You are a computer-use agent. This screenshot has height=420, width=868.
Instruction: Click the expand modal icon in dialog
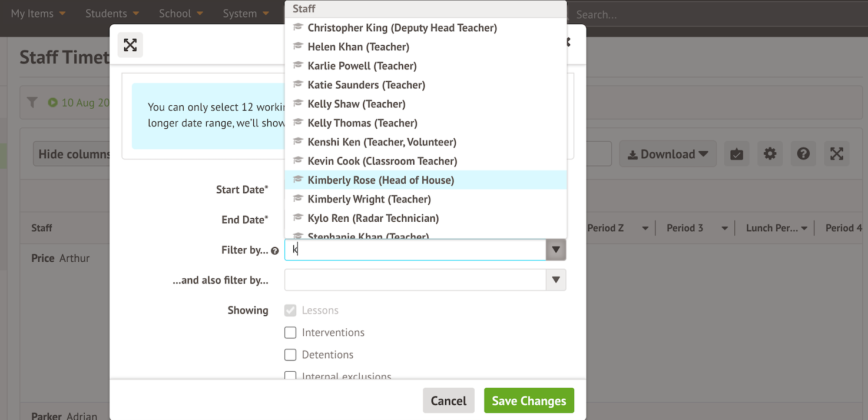tap(130, 45)
